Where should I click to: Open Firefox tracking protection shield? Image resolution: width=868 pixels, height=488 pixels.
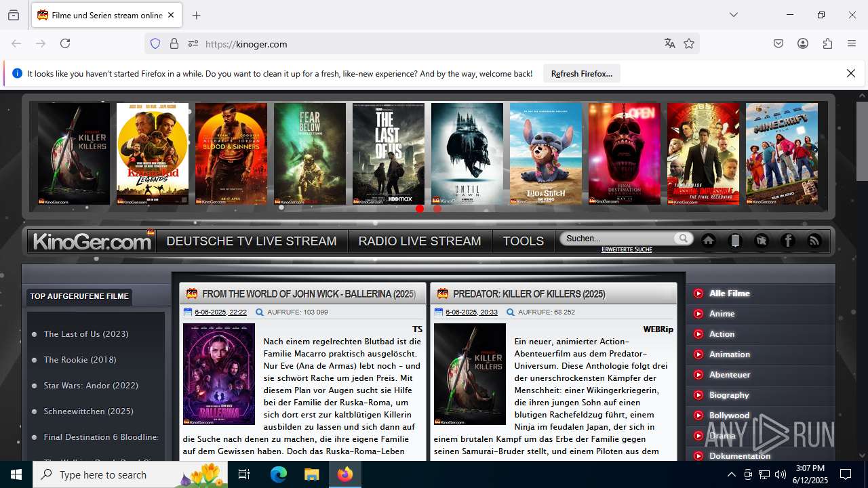pos(155,43)
